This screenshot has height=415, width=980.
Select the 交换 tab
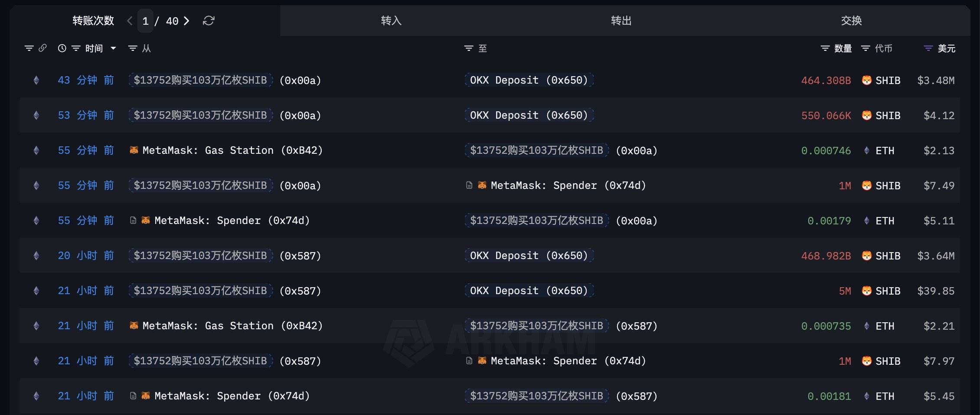[851, 21]
